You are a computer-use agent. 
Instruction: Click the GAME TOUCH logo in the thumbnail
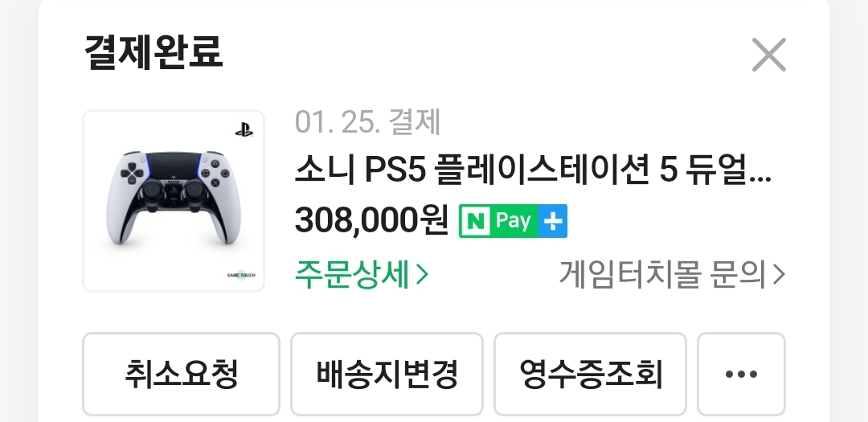[241, 275]
